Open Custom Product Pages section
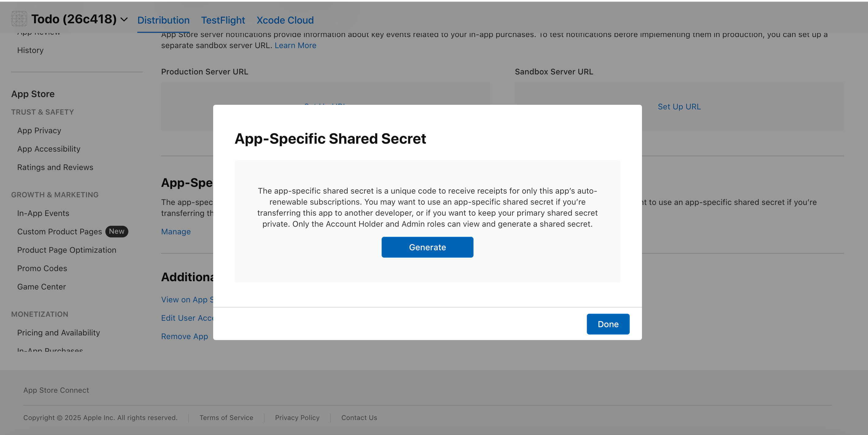868x435 pixels. point(59,232)
